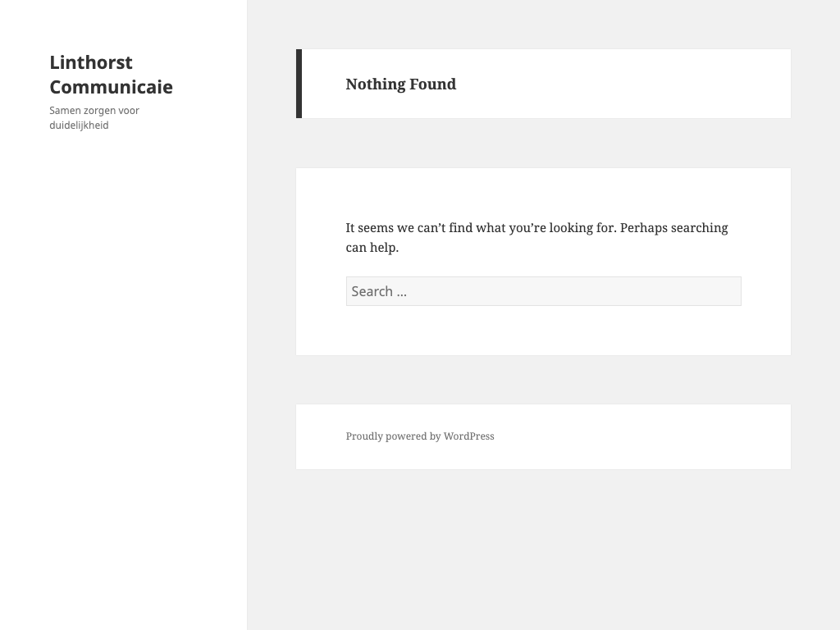Screen dimensions: 840x630
Task: Click the Nothing Found heading
Action: 400,84
